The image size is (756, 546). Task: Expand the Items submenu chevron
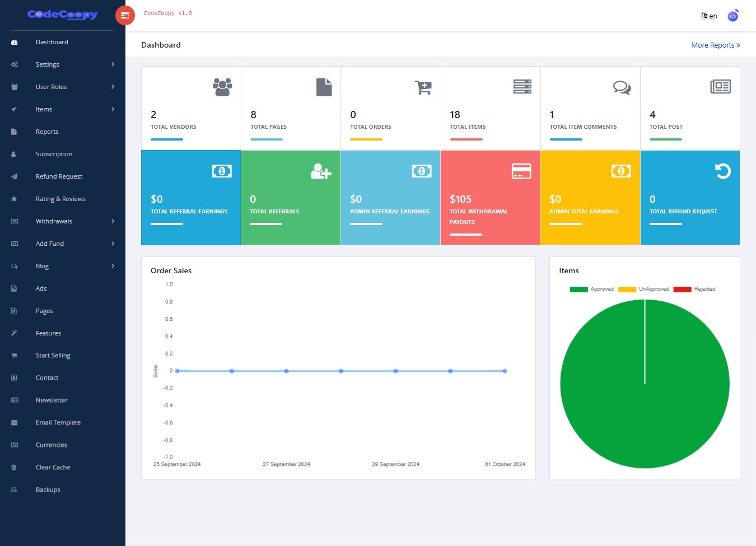click(x=113, y=109)
